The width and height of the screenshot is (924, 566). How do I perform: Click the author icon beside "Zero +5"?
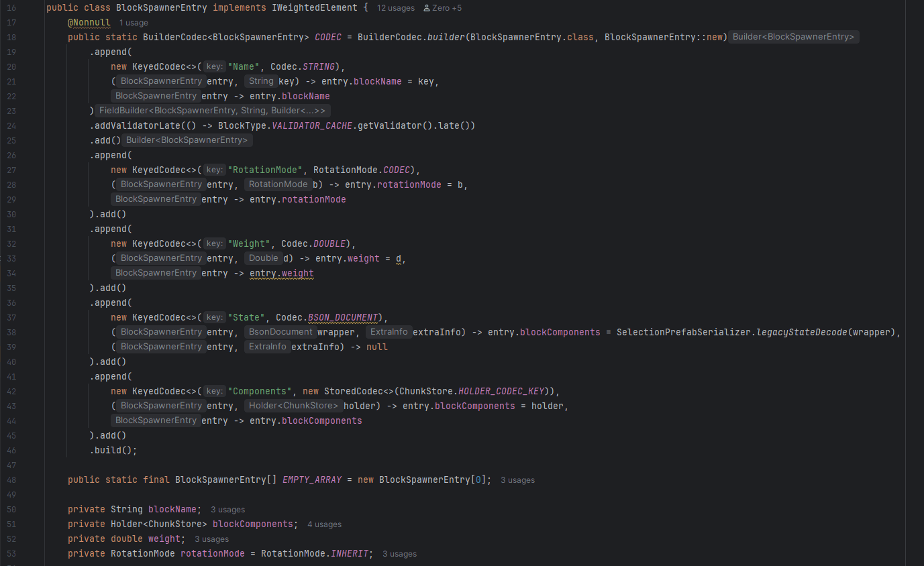point(426,7)
